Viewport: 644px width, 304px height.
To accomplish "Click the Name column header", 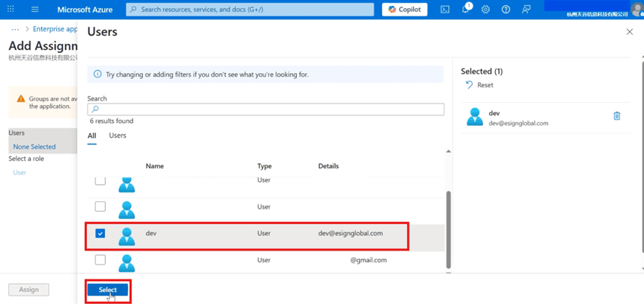I will click(x=155, y=166).
